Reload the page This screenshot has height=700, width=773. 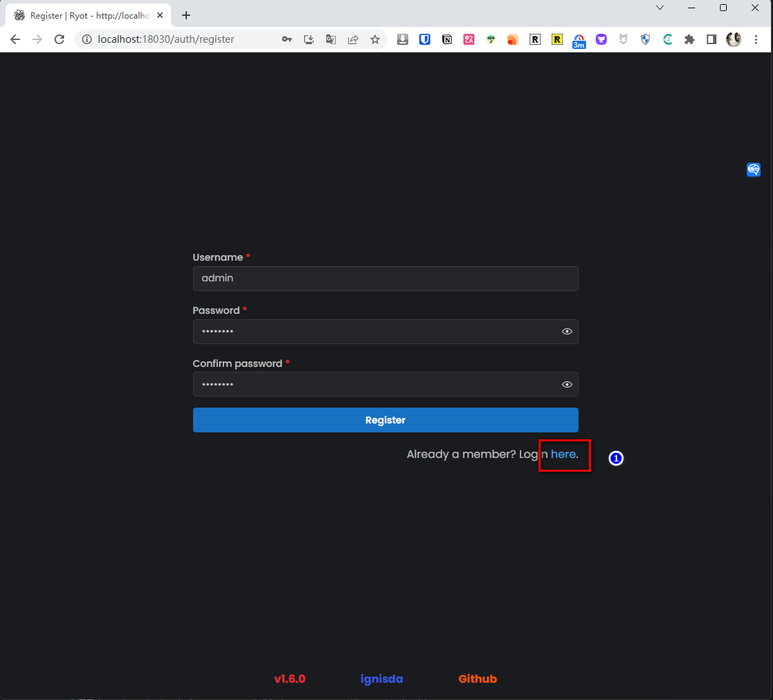tap(59, 40)
